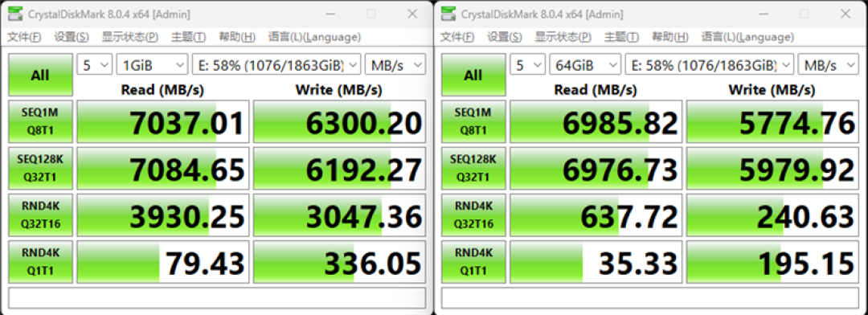Run All tests in right window
This screenshot has width=868, height=315.
tap(473, 76)
